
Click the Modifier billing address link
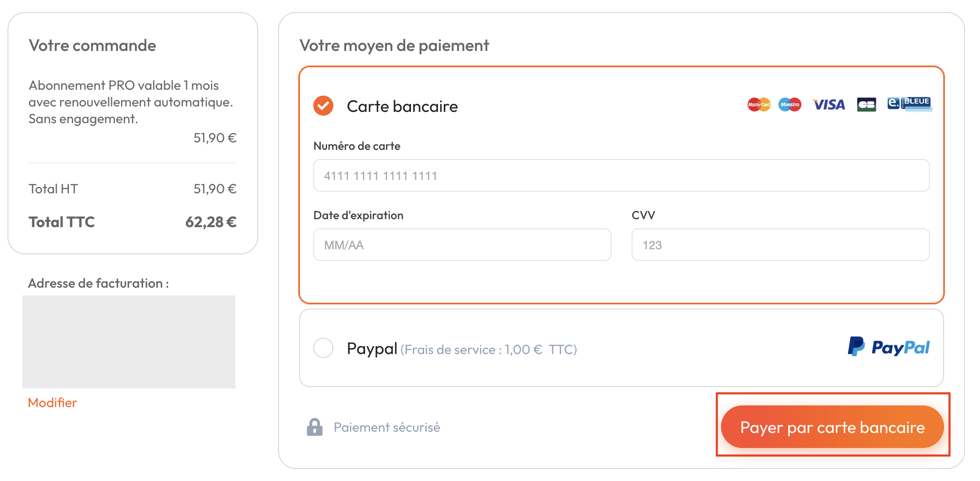coord(53,403)
